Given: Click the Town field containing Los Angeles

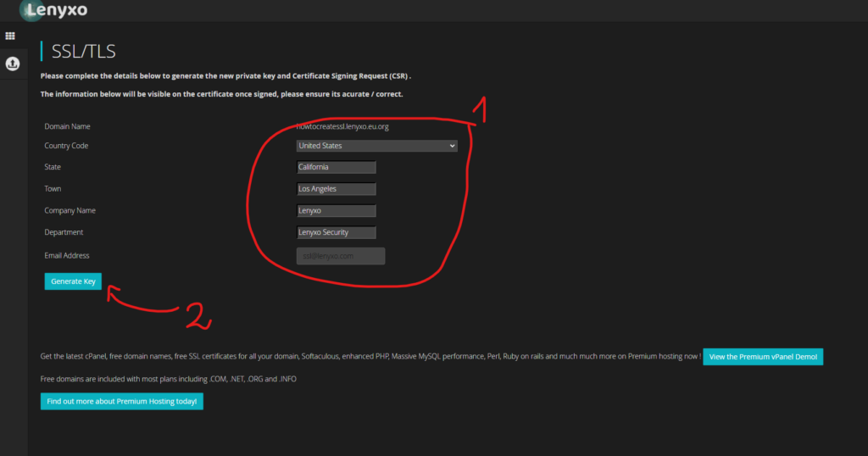Looking at the screenshot, I should pyautogui.click(x=336, y=189).
